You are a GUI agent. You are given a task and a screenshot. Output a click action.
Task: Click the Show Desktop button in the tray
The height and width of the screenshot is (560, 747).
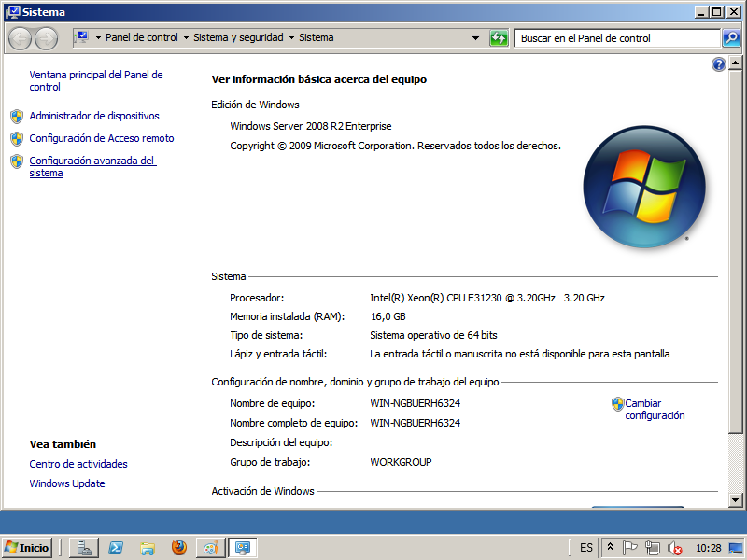[x=737, y=548]
